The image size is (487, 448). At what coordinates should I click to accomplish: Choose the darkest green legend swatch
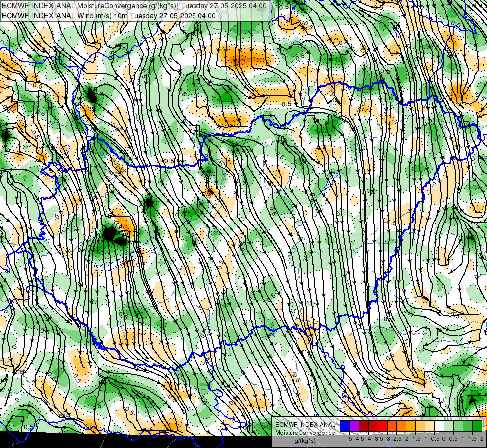coord(478,426)
